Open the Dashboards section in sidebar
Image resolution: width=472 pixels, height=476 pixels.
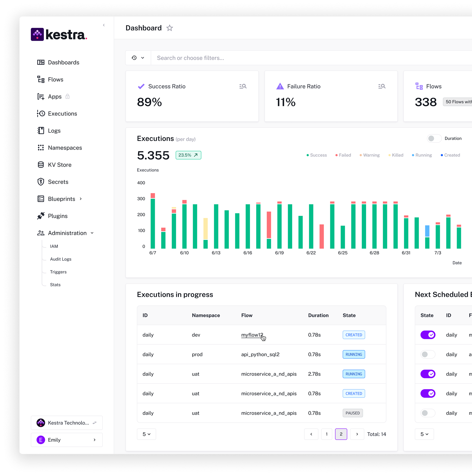pyautogui.click(x=63, y=62)
